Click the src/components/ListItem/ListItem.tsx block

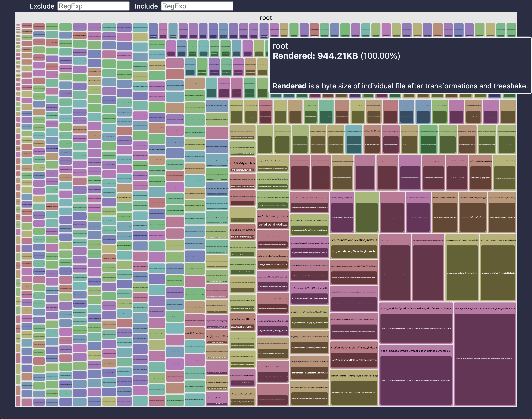point(309,373)
